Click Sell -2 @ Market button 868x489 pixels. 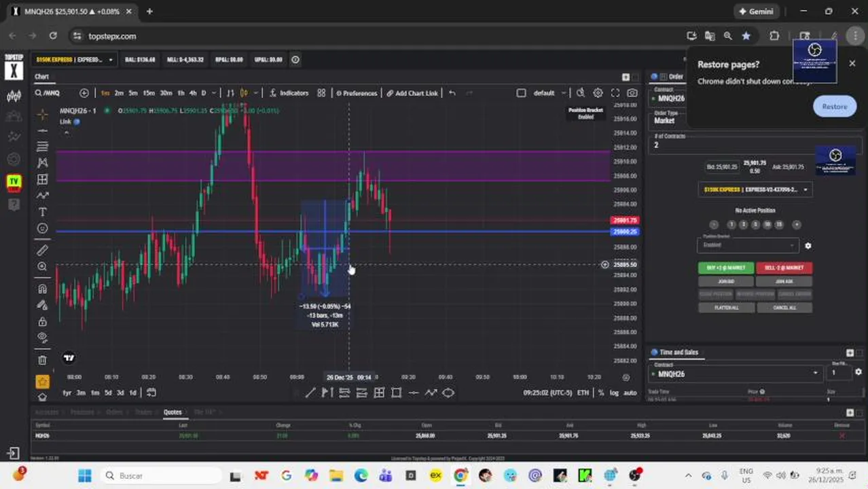[x=784, y=268]
